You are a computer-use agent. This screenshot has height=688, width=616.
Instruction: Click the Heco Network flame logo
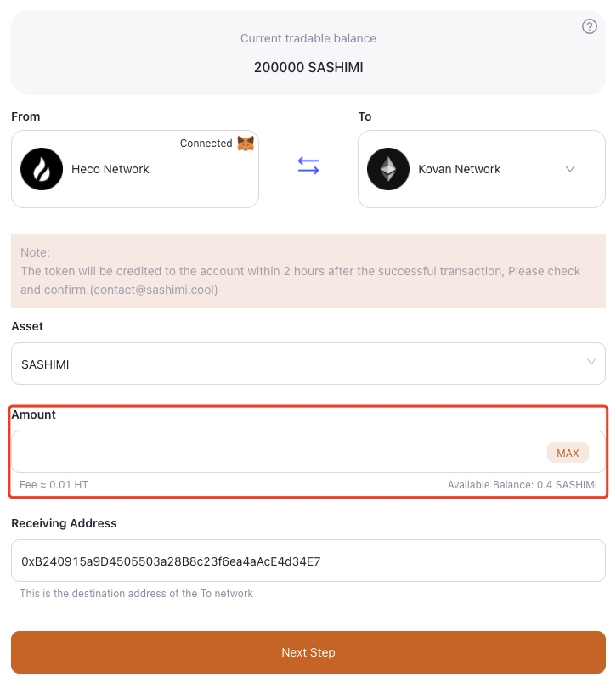click(x=42, y=169)
